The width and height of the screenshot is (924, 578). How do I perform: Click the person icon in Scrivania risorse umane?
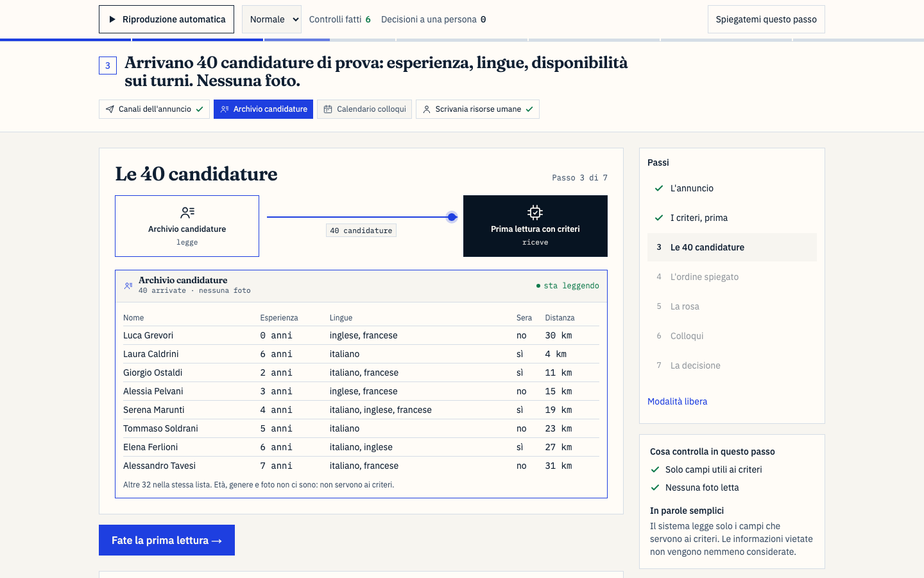pyautogui.click(x=427, y=109)
